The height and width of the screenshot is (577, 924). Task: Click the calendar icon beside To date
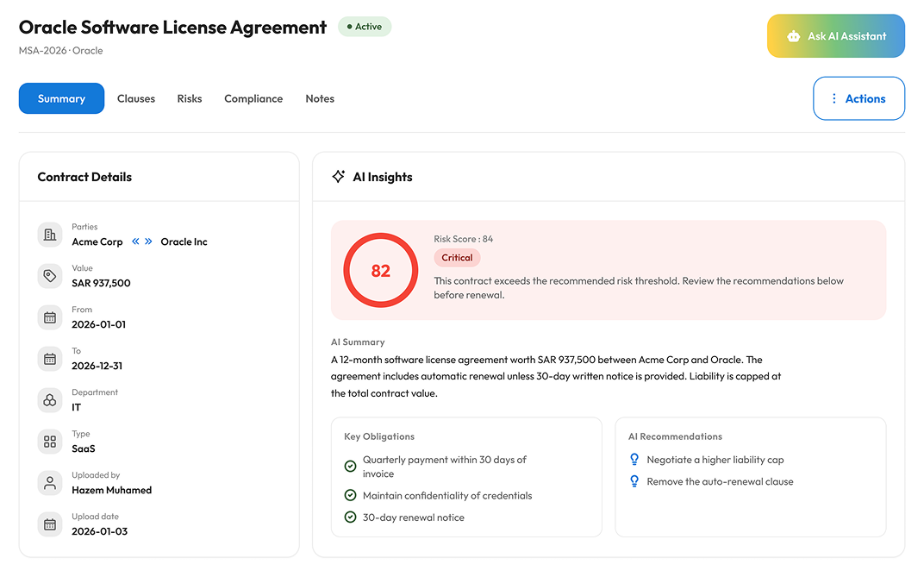tap(50, 359)
